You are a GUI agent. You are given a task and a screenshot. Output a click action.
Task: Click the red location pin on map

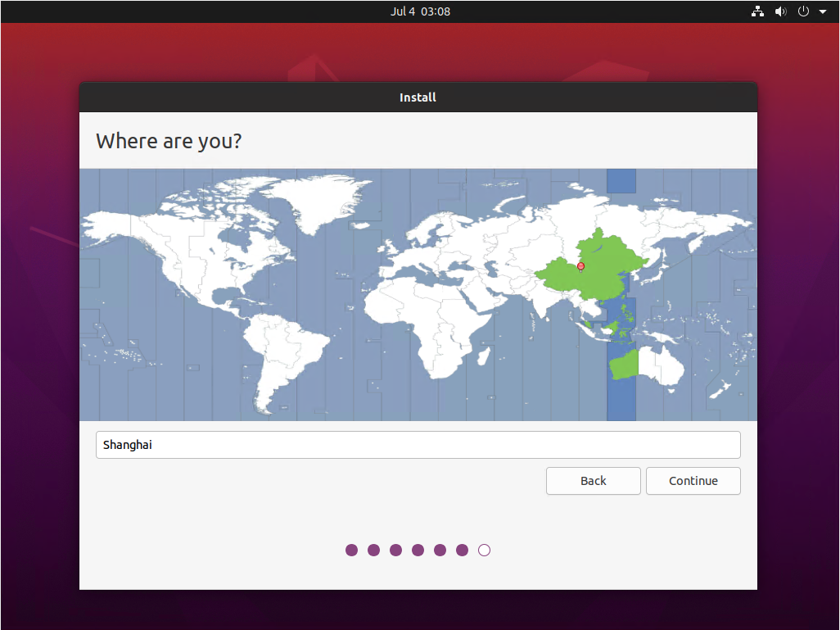[580, 266]
